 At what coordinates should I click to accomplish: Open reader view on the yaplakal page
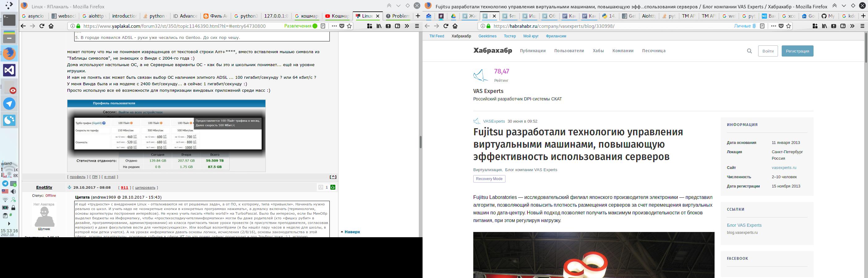323,26
